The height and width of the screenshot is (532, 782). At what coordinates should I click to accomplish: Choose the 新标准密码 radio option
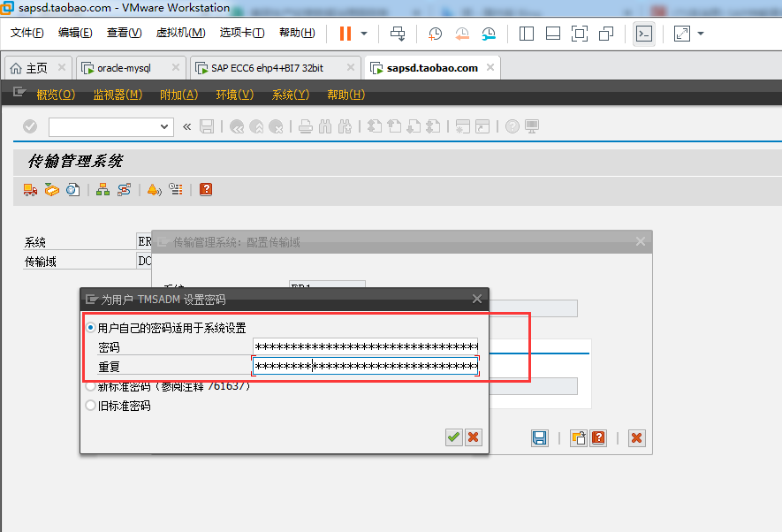pyautogui.click(x=90, y=386)
